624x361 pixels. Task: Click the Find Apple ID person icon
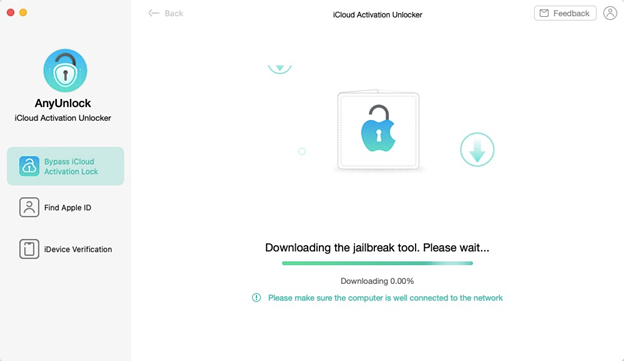coord(29,207)
